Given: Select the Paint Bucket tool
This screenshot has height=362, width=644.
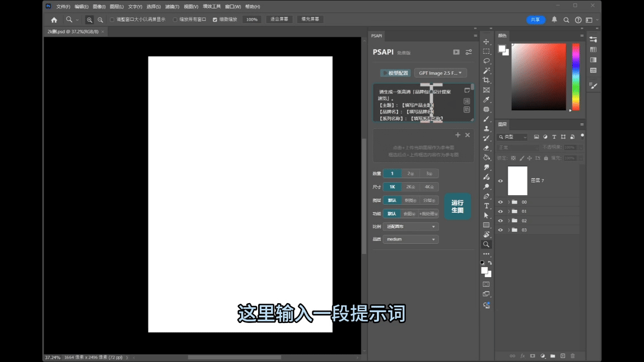Looking at the screenshot, I should [x=486, y=158].
